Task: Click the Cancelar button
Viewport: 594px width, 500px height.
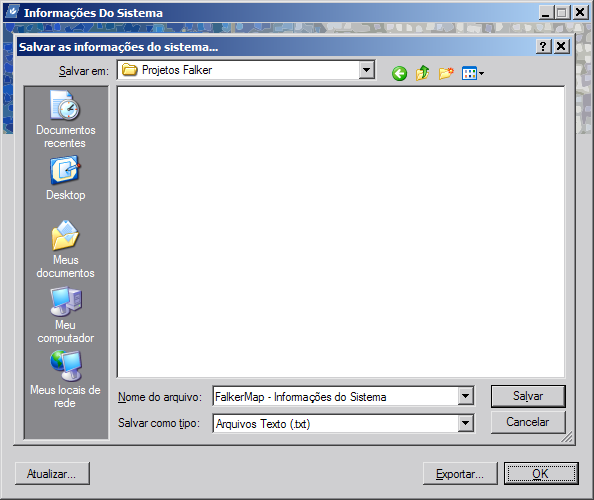Action: (x=528, y=422)
